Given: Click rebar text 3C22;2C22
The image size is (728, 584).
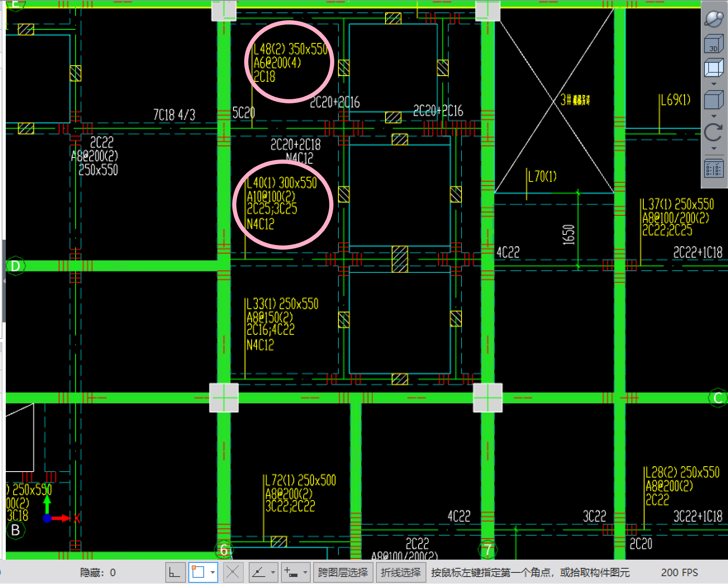Looking at the screenshot, I should [x=290, y=506].
